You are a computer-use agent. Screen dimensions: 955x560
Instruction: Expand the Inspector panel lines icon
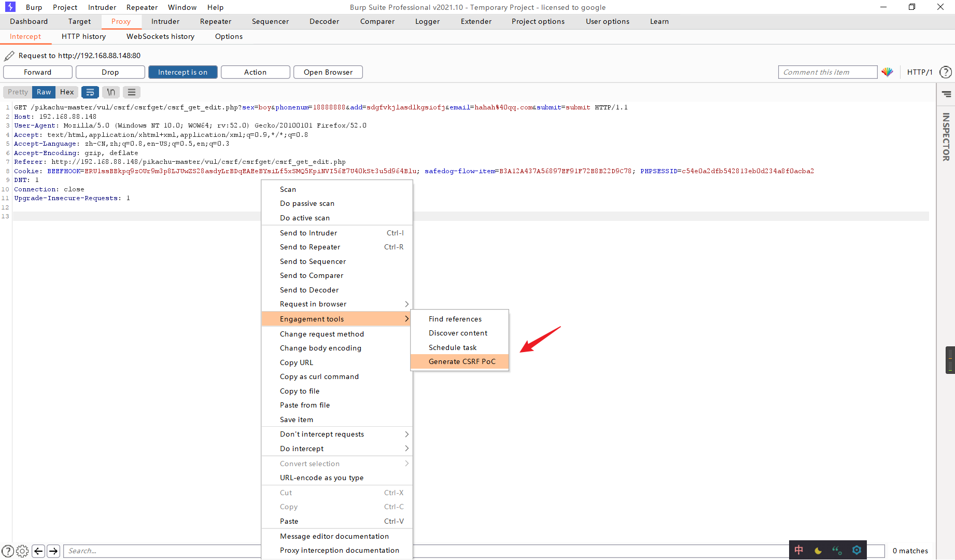[947, 94]
